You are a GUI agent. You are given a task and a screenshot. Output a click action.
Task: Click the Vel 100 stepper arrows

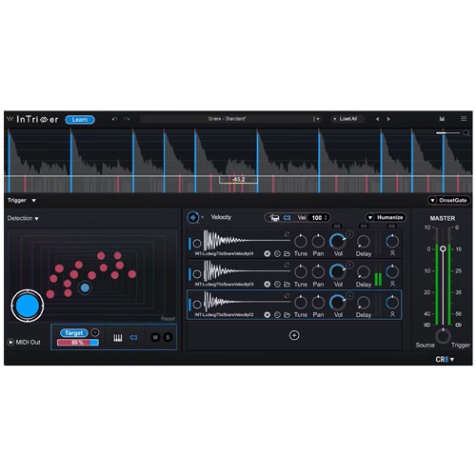tap(326, 218)
